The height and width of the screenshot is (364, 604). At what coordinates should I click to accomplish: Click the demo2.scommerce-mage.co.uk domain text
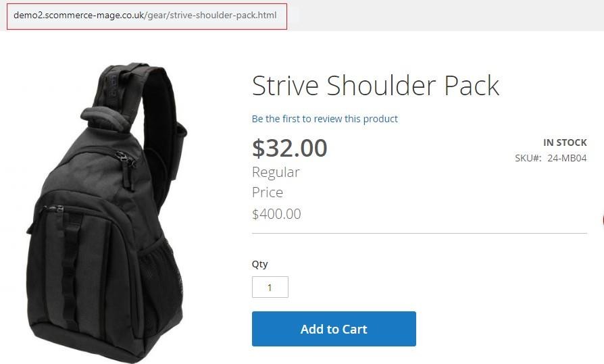click(78, 16)
